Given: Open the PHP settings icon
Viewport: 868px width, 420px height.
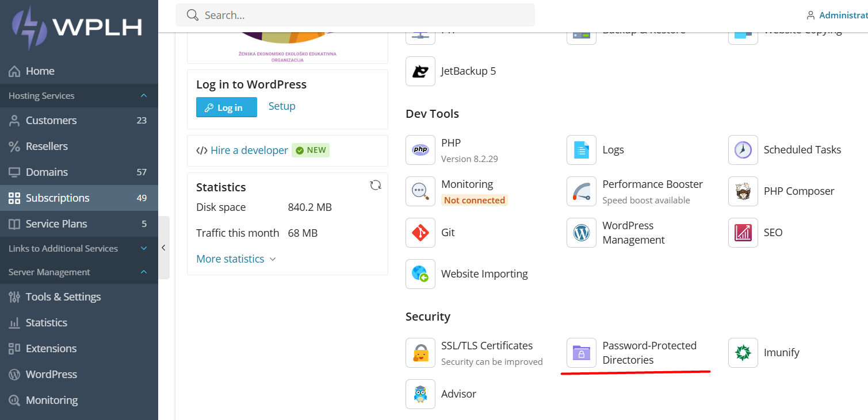Looking at the screenshot, I should click(420, 150).
